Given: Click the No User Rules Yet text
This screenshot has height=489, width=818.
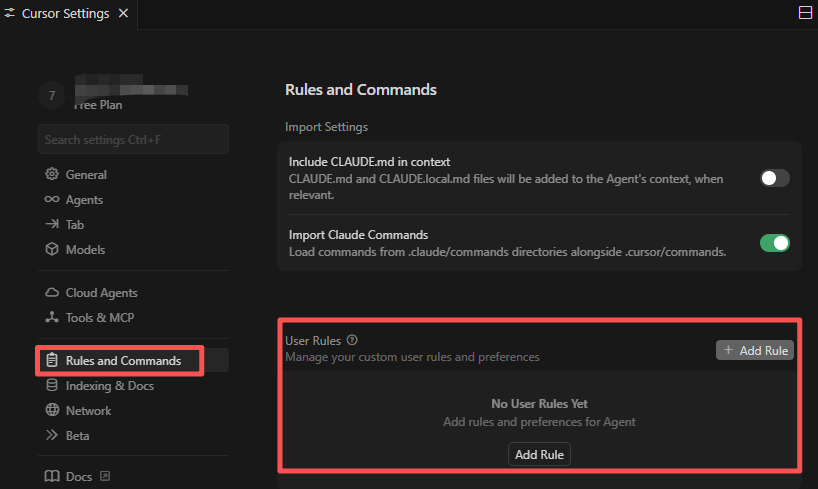Looking at the screenshot, I should click(539, 403).
